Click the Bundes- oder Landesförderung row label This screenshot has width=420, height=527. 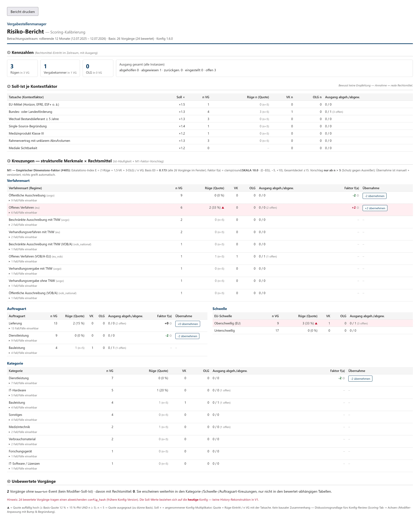pos(30,112)
